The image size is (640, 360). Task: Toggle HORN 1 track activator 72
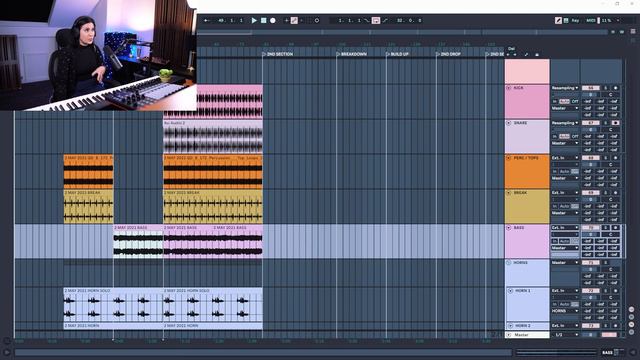(590, 291)
